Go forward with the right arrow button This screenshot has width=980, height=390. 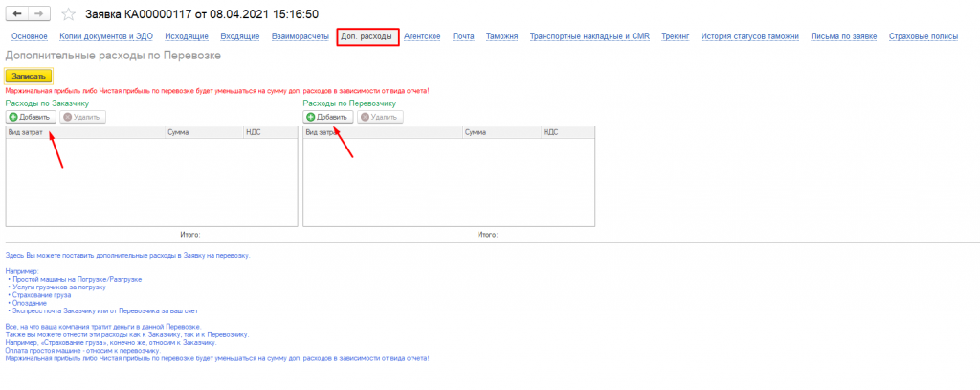pos(38,13)
